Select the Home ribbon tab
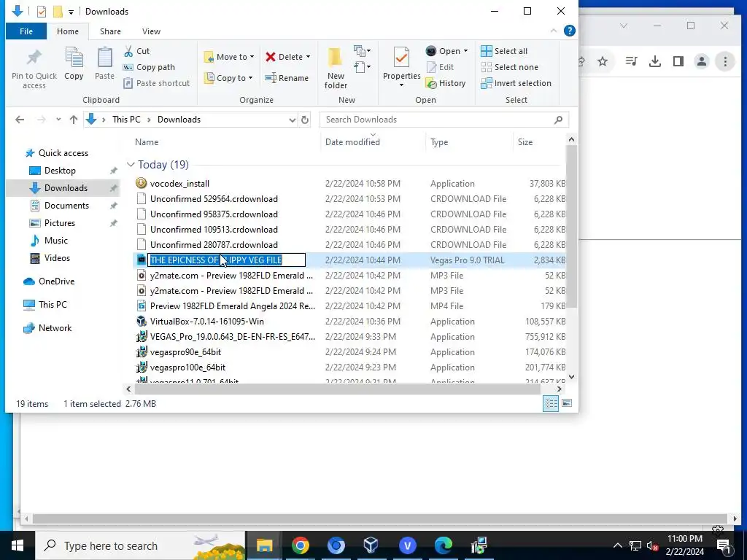The image size is (747, 560). click(x=68, y=31)
